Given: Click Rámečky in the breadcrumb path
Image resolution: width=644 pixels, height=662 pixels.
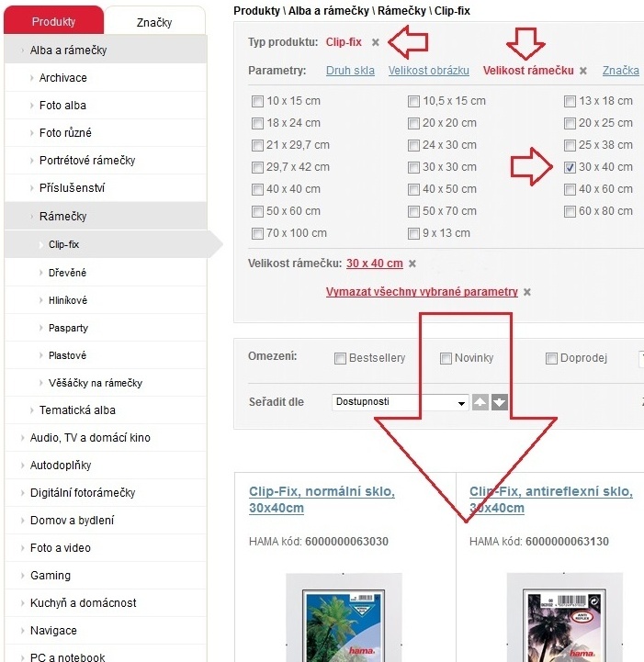Looking at the screenshot, I should 401,10.
